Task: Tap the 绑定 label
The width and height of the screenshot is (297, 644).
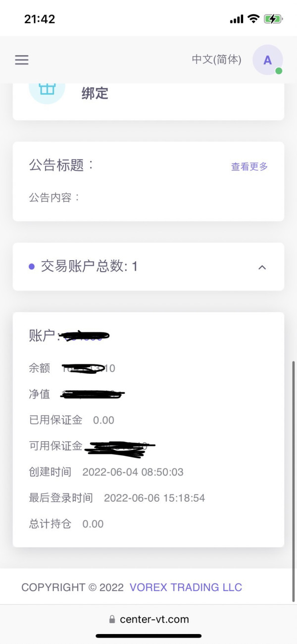Action: (x=95, y=93)
